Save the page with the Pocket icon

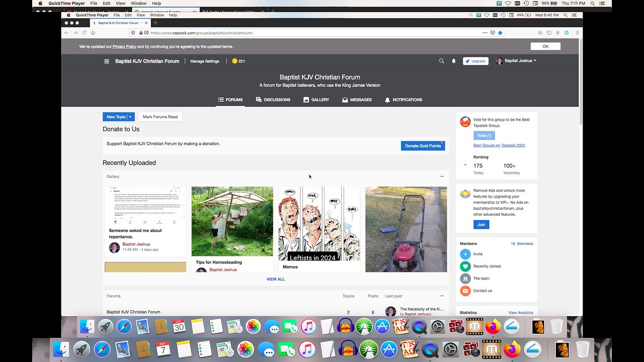[x=493, y=33]
